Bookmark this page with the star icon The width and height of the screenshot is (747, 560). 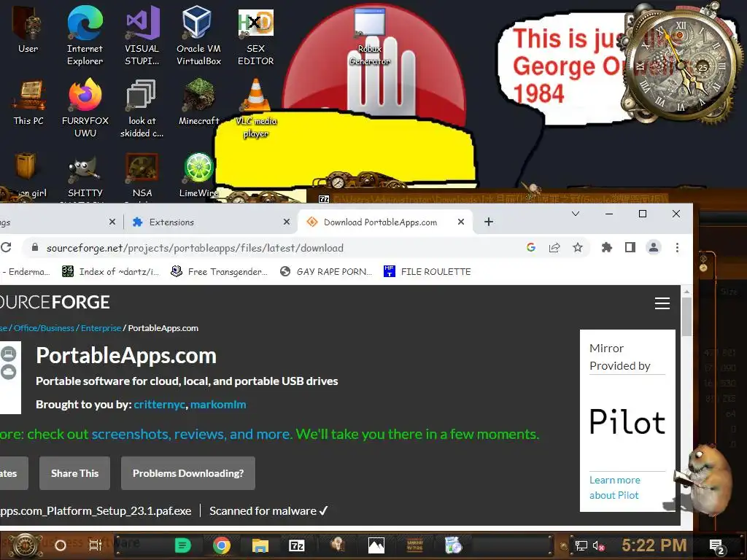[x=578, y=248]
